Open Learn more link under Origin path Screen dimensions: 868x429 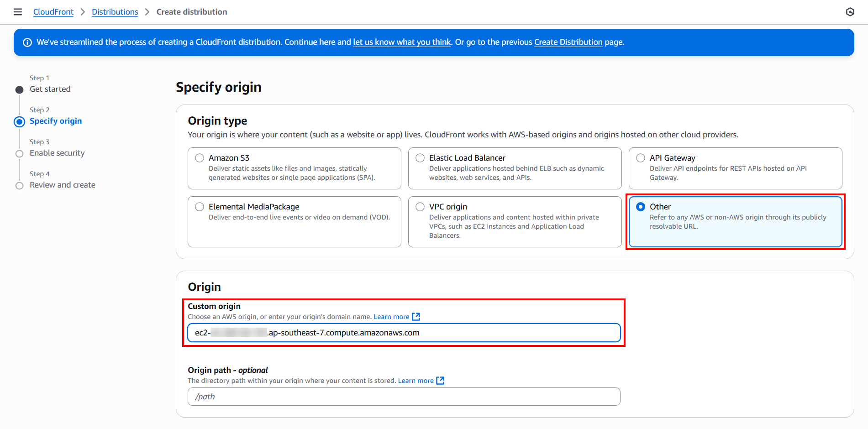(416, 381)
